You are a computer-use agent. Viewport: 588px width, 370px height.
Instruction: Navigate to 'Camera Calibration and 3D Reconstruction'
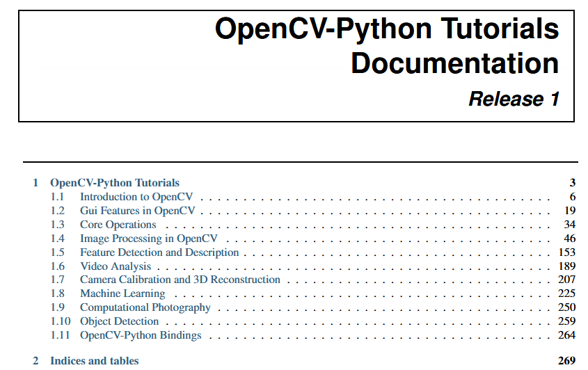[180, 280]
